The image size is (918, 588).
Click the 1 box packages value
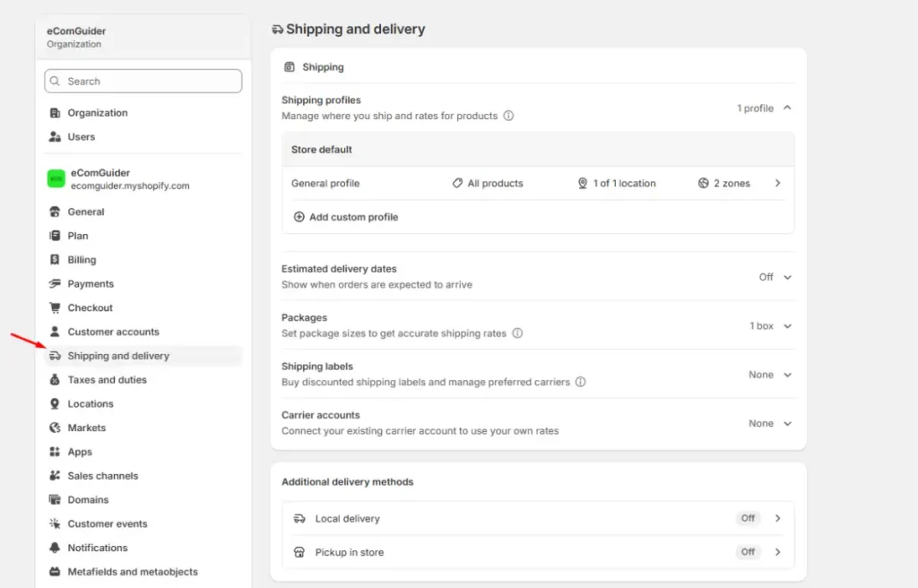(x=761, y=325)
